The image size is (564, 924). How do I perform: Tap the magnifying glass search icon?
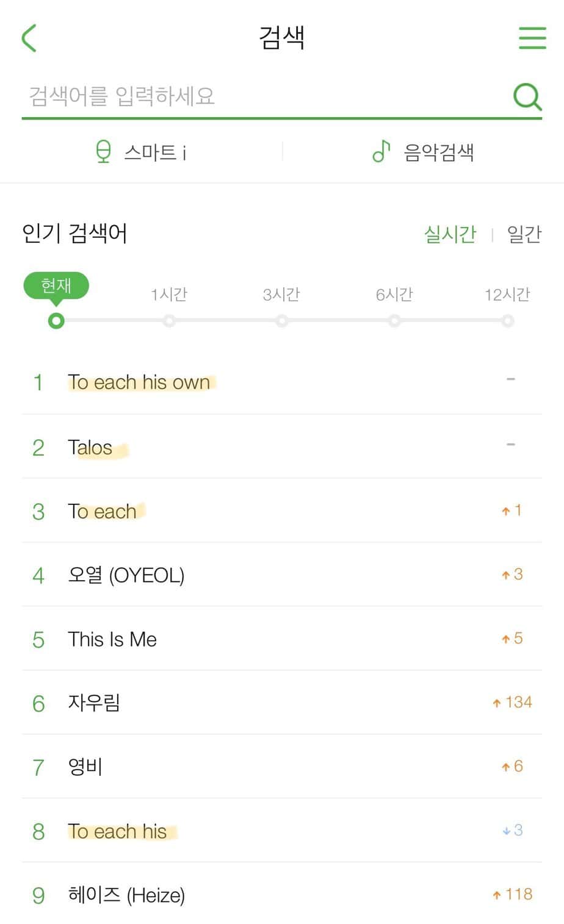[x=527, y=96]
